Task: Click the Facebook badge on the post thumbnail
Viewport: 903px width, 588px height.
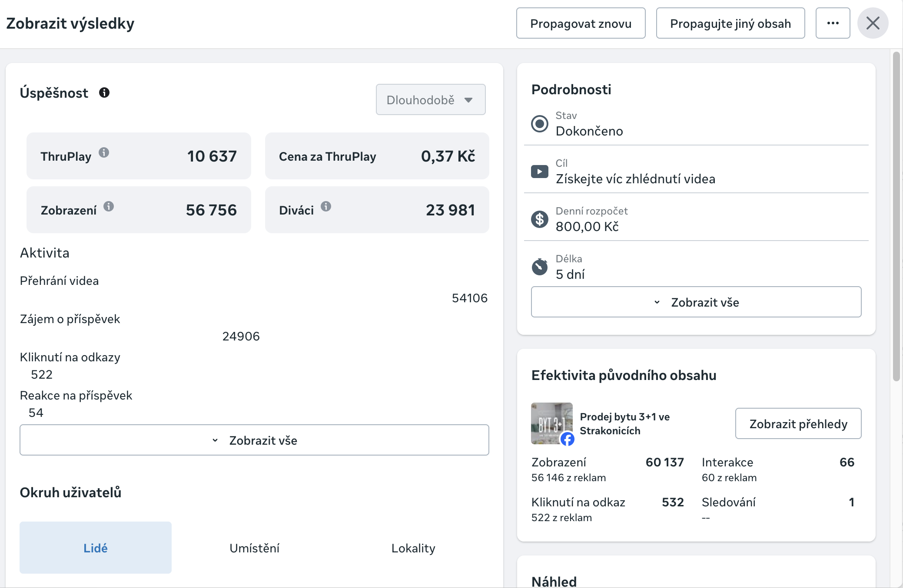Action: 567,439
